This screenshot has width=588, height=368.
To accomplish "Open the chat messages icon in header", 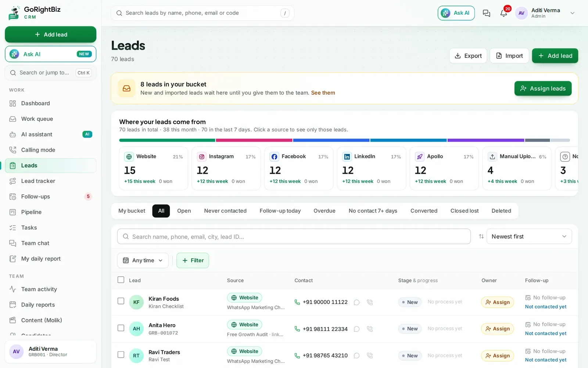I will [x=486, y=13].
